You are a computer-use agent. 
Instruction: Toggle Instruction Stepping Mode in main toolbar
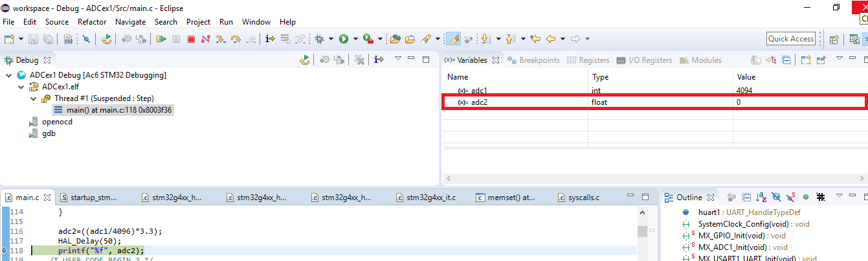[x=270, y=39]
